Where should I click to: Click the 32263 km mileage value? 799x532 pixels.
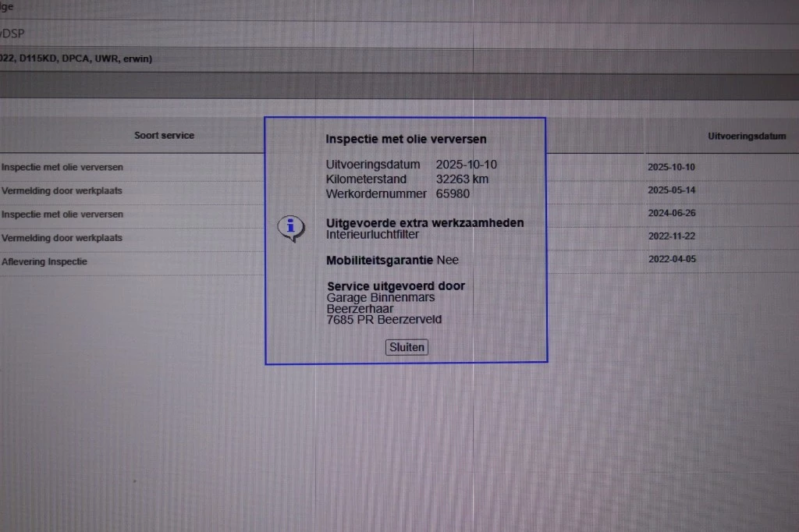462,179
